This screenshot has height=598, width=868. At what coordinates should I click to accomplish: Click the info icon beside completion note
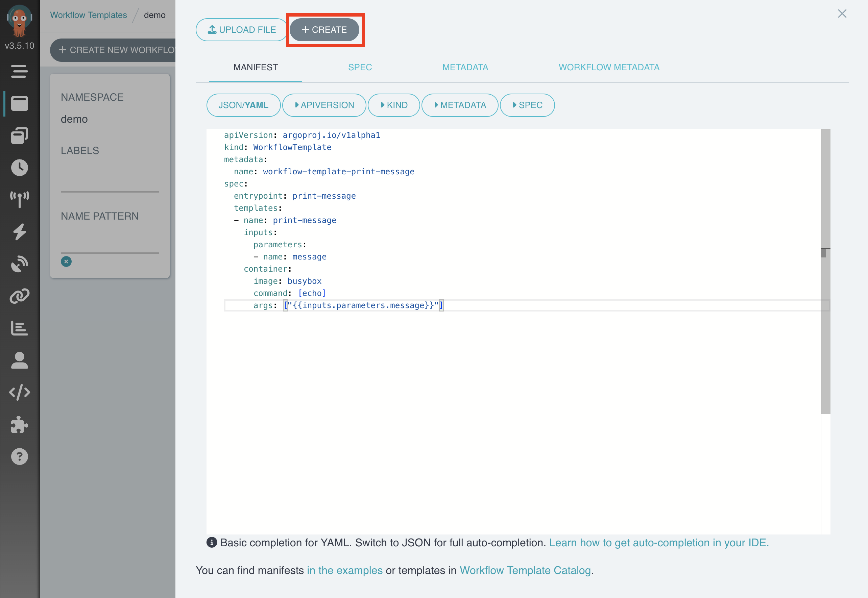tap(212, 542)
